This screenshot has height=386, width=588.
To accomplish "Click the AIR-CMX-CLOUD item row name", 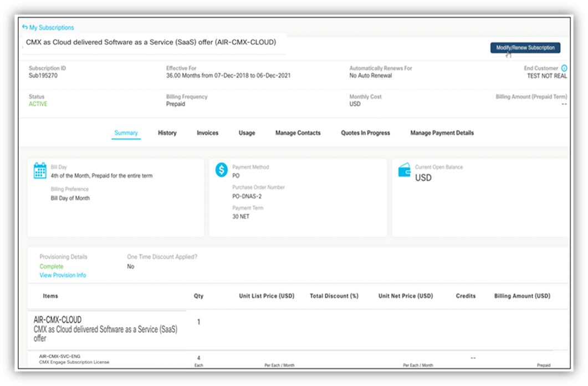I will [x=58, y=319].
